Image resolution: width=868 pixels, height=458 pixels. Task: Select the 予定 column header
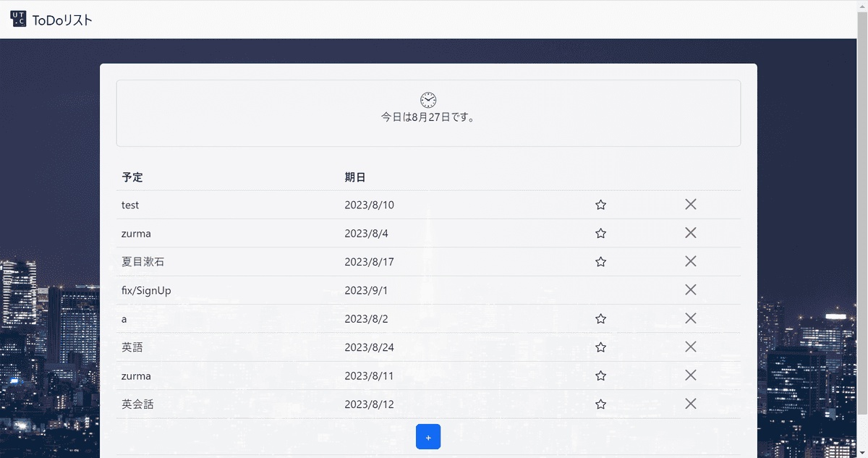pos(133,177)
